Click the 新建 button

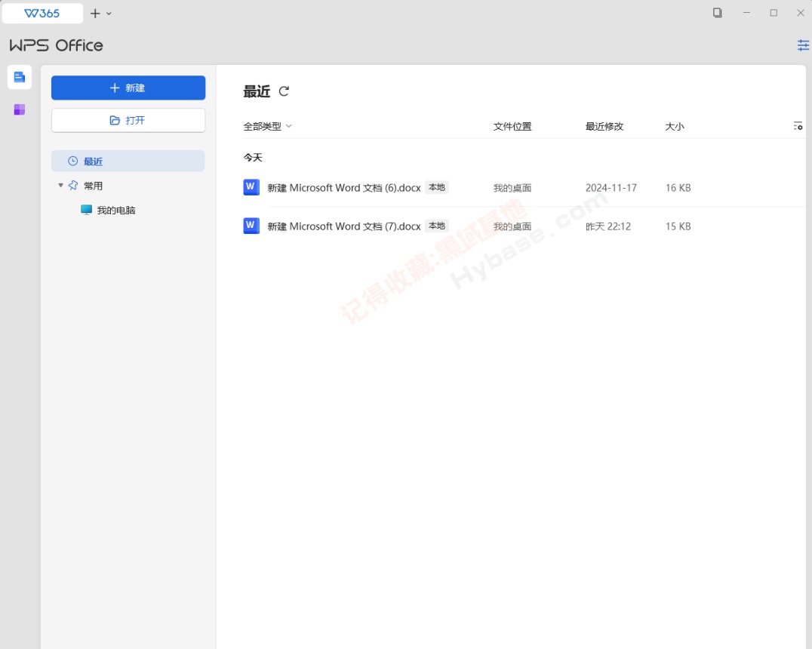click(128, 88)
